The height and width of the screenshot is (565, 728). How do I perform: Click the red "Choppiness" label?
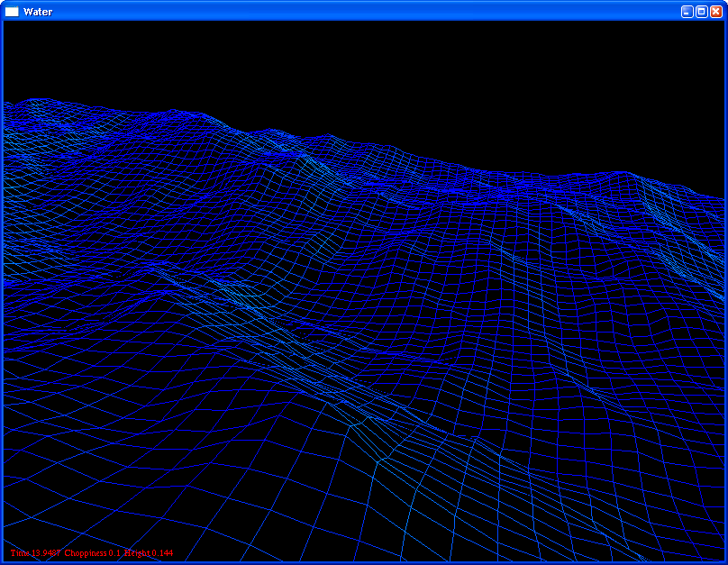click(86, 552)
